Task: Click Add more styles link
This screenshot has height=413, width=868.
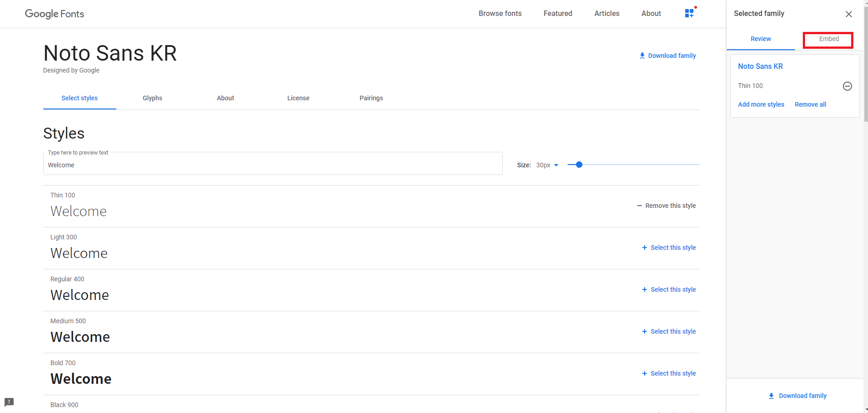Action: pyautogui.click(x=761, y=104)
